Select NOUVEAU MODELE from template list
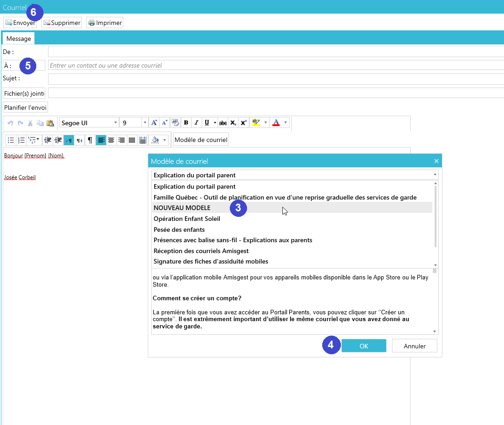Image resolution: width=504 pixels, height=425 pixels. [182, 208]
